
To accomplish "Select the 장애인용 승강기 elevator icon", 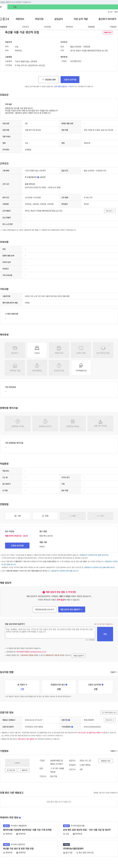I will [45, 424].
